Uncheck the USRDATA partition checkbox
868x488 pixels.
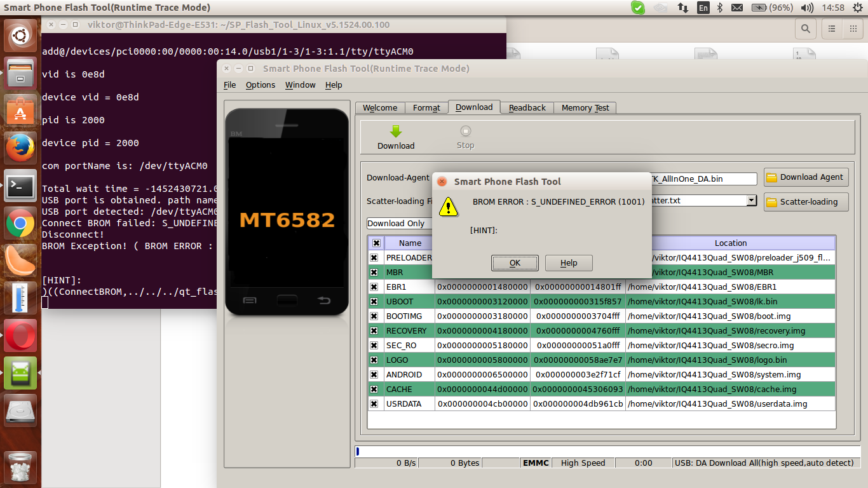(374, 404)
